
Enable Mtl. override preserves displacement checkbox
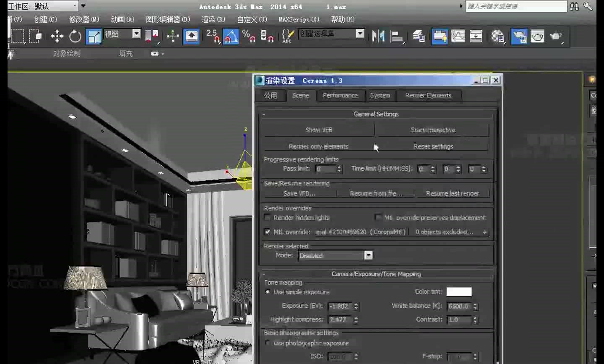(x=377, y=217)
